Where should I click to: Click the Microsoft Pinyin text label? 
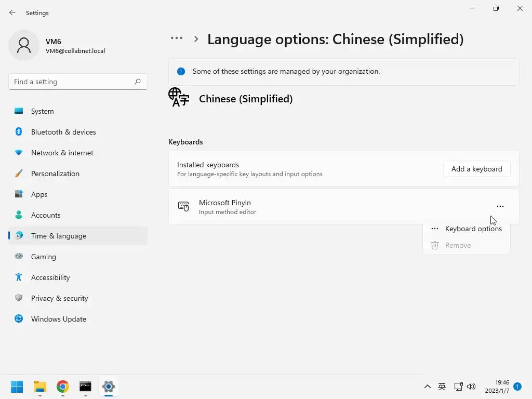click(x=224, y=203)
